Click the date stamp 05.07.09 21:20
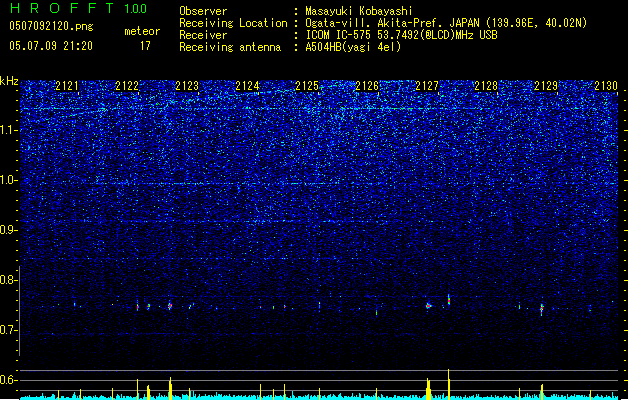Image resolution: width=629 pixels, height=400 pixels. (51, 46)
